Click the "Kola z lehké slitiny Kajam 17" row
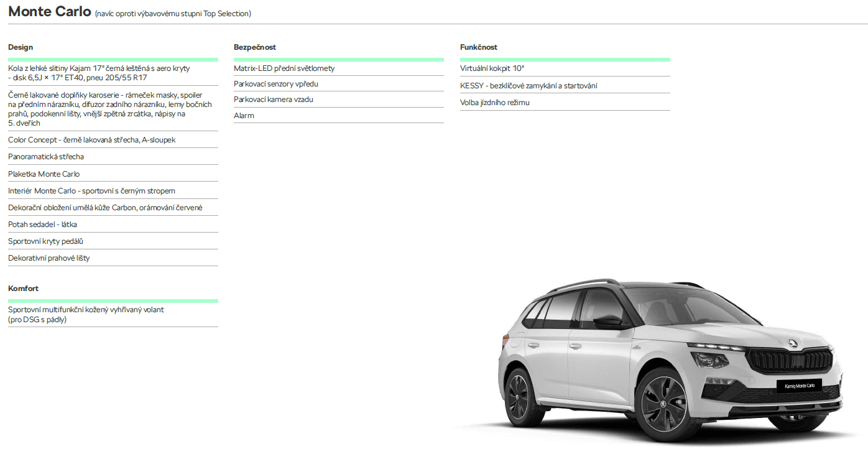 (x=113, y=73)
